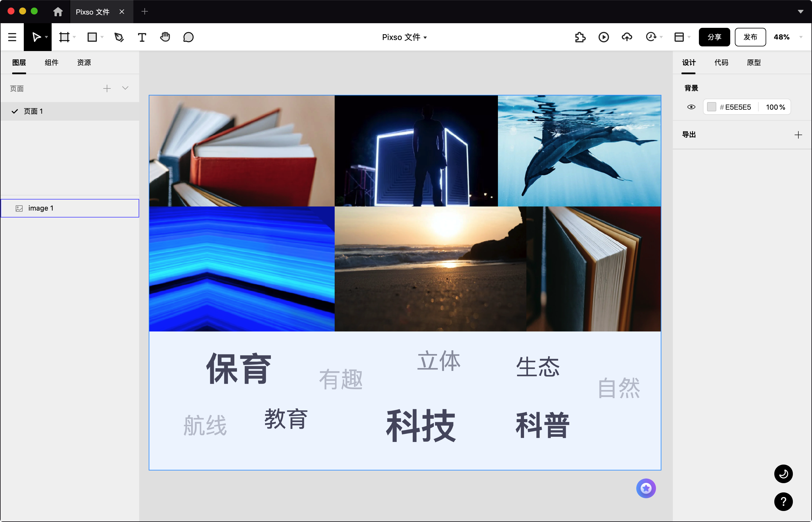
Task: Open the purple star assistant button
Action: coord(646,488)
